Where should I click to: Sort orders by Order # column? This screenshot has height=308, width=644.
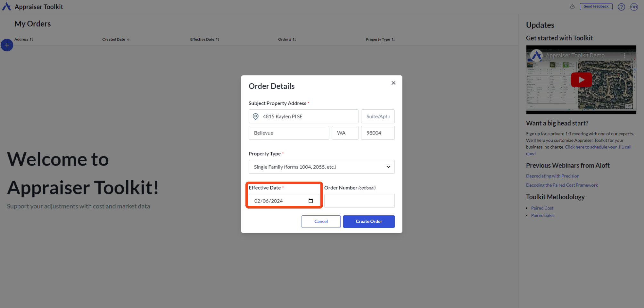click(287, 39)
